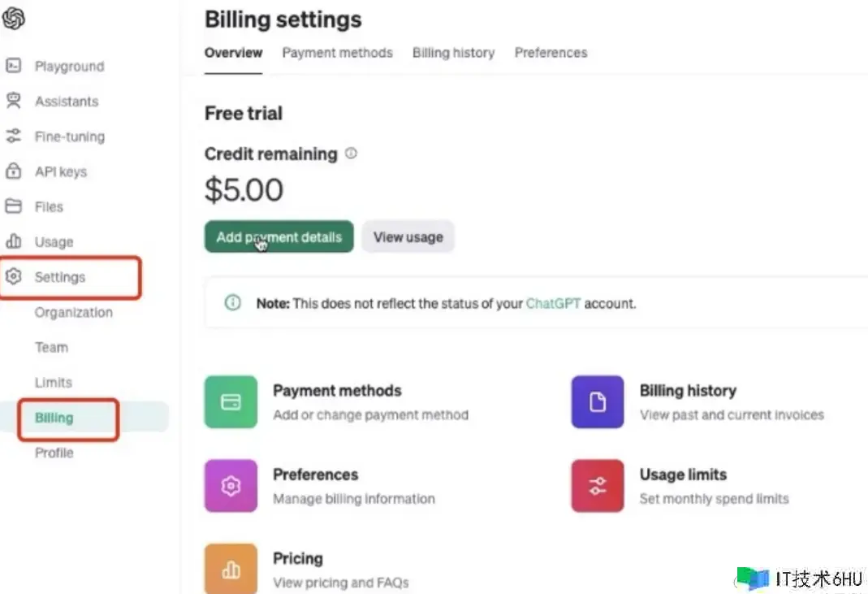Follow the ChatGPT link in the note
Image resolution: width=868 pixels, height=594 pixels.
coord(553,304)
